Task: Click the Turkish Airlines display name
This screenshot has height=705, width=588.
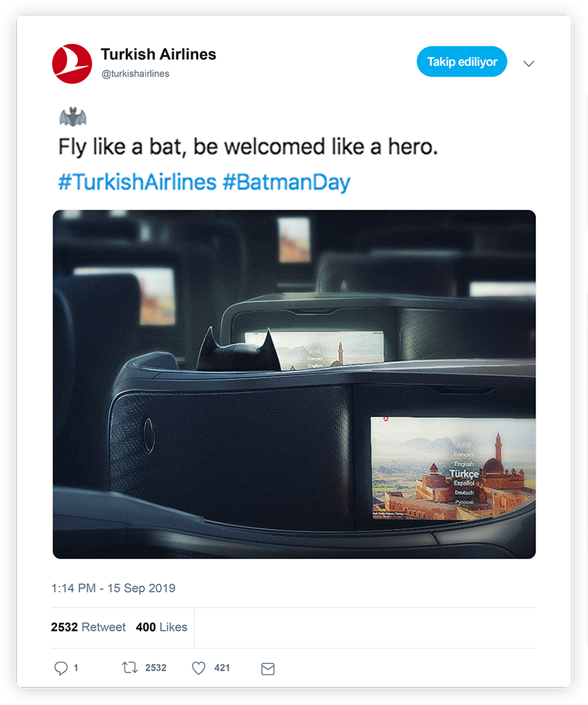Action: [158, 54]
